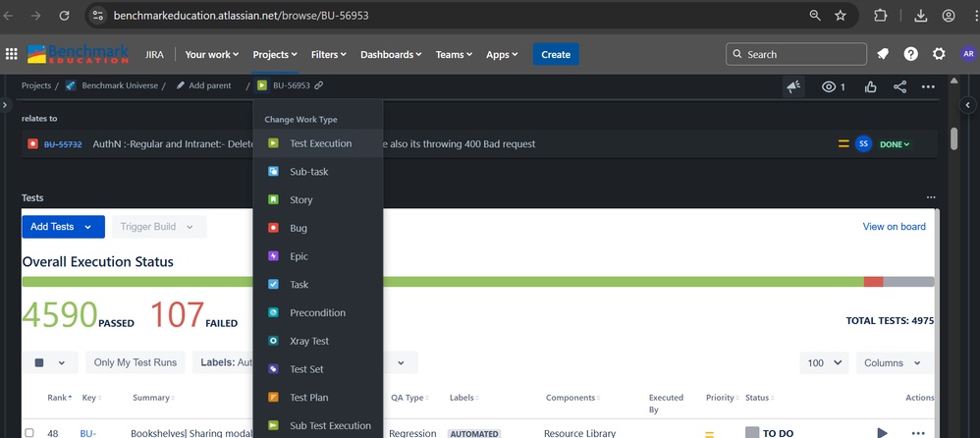Click the page vertical scrollbar
980x438 pixels.
953,138
